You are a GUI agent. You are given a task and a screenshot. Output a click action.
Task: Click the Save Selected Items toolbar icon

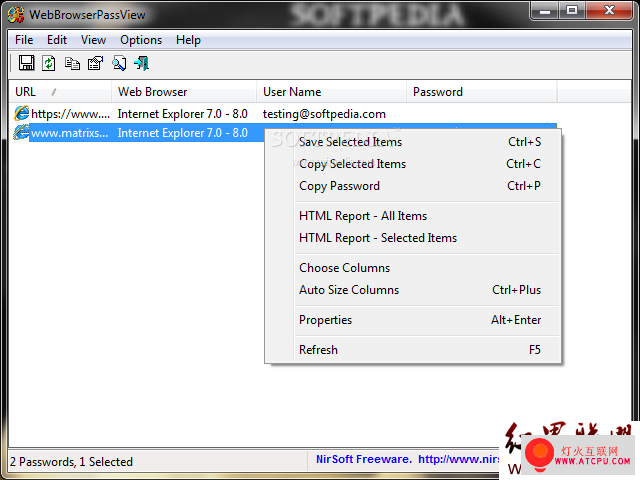coord(27,63)
